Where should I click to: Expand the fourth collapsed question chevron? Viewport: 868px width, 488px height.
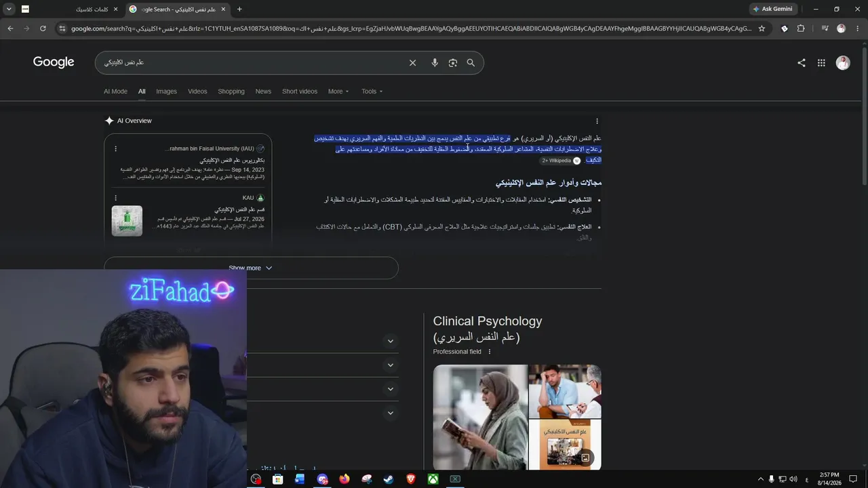point(390,413)
